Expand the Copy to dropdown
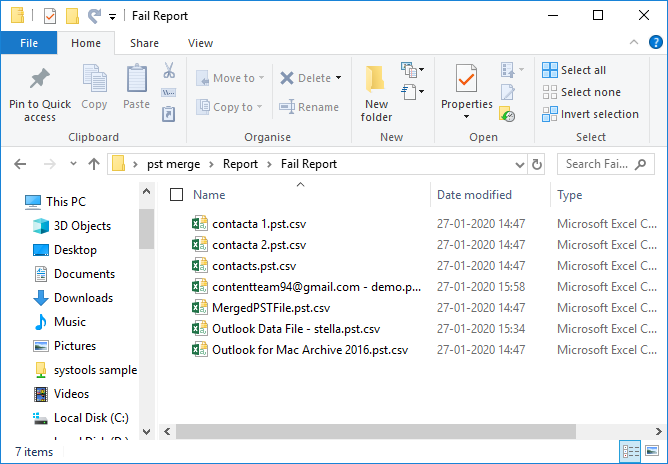 (259, 107)
